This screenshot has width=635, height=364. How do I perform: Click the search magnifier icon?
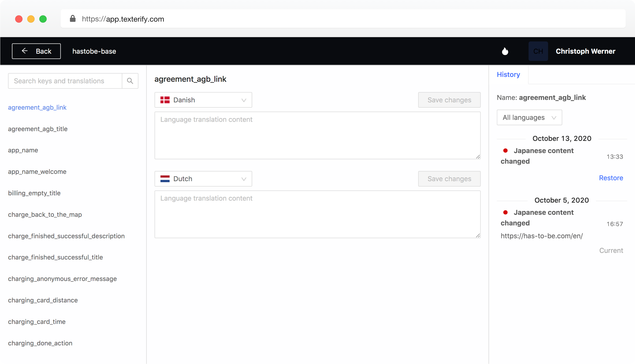coord(130,81)
